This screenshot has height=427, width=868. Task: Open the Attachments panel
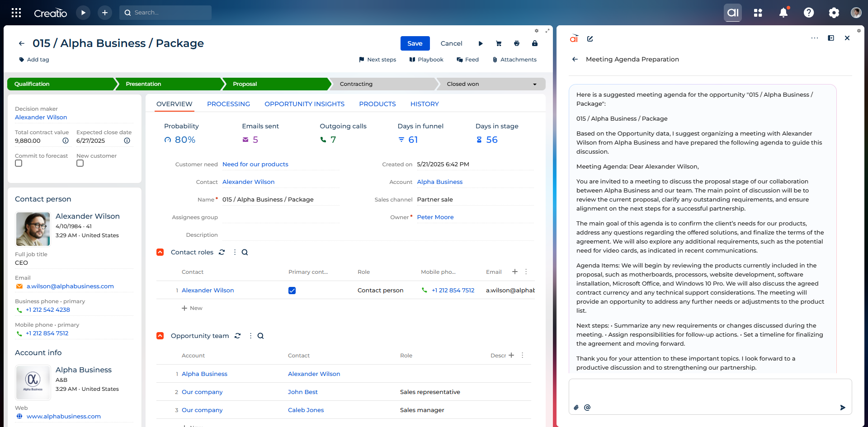[514, 60]
